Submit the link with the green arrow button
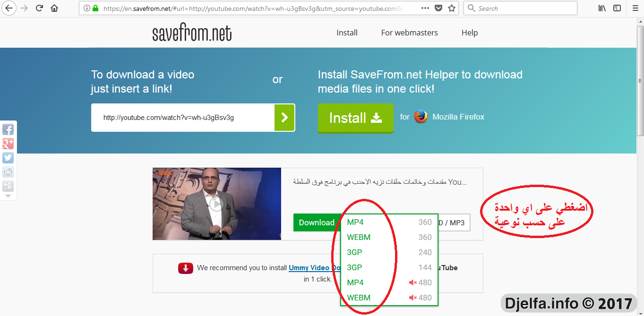The image size is (644, 316). 284,118
